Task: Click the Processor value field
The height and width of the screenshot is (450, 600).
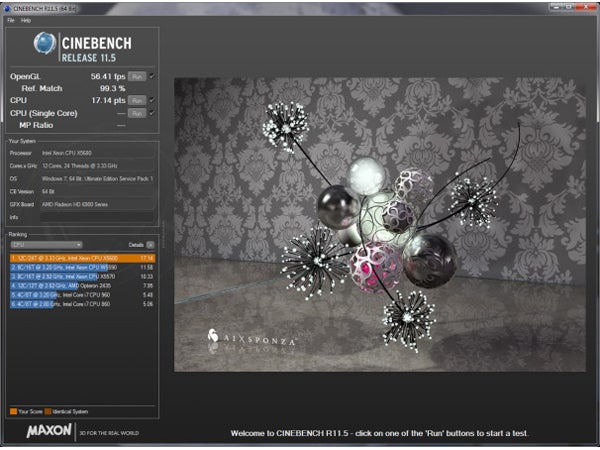Action: pyautogui.click(x=98, y=153)
